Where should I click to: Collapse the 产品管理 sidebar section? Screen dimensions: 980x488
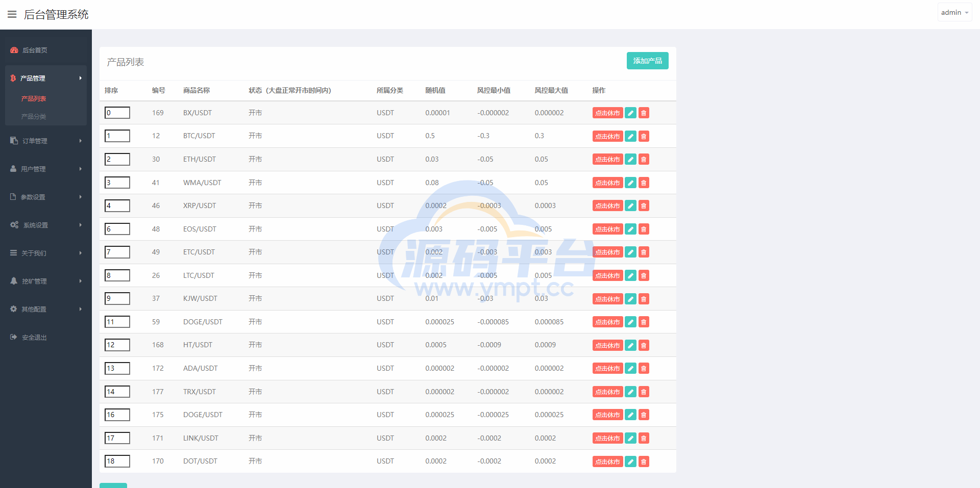[x=46, y=78]
